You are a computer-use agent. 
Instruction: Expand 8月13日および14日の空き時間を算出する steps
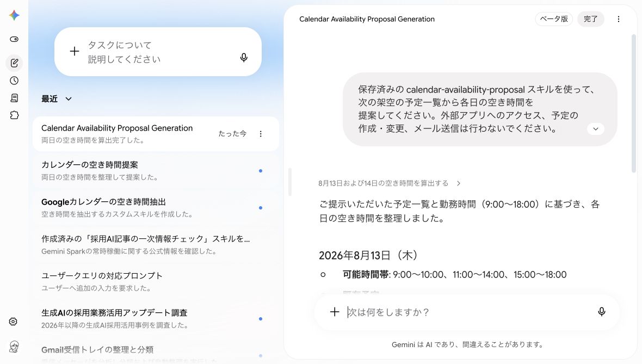tap(390, 183)
